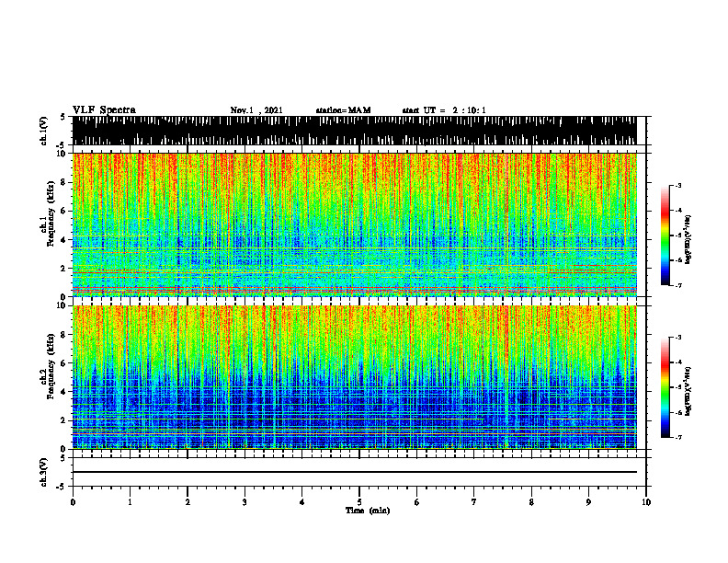The image size is (728, 563).
Task: Click the 2 kHz tick on ch.2 frequency axis
Action: (63, 420)
